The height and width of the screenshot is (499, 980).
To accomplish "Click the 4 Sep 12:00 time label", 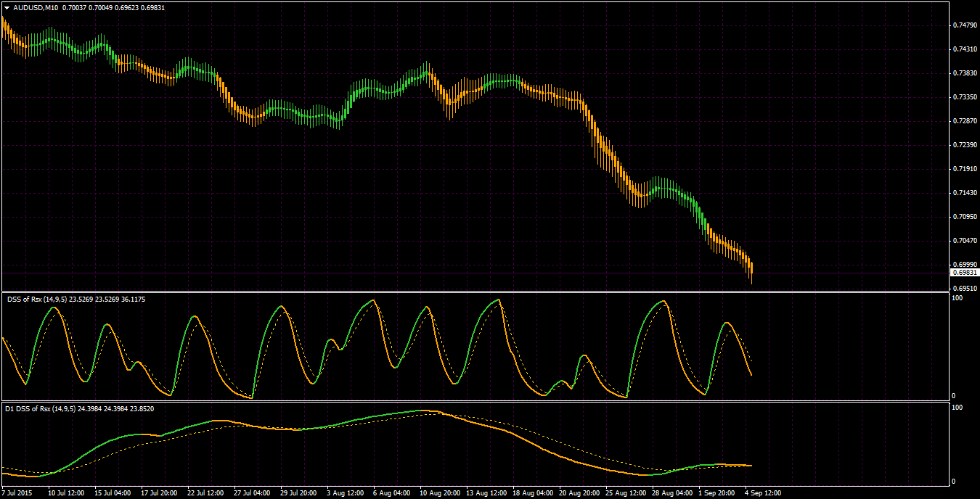I will [x=763, y=492].
